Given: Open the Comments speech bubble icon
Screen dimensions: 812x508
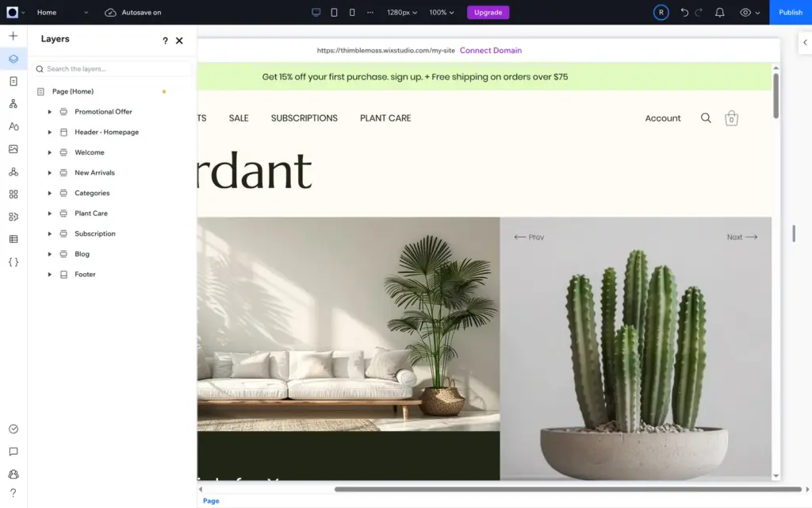Looking at the screenshot, I should point(13,452).
